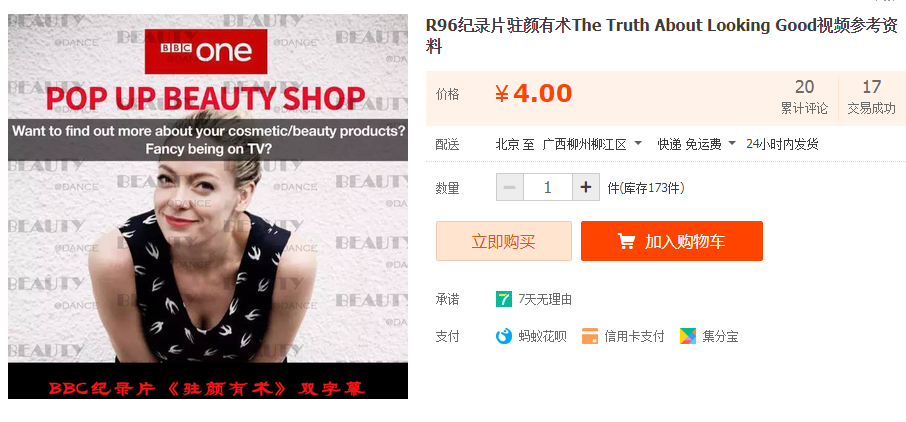This screenshot has height=422, width=906.
Task: Click the 信用卡支付 text label
Action: pos(634,336)
